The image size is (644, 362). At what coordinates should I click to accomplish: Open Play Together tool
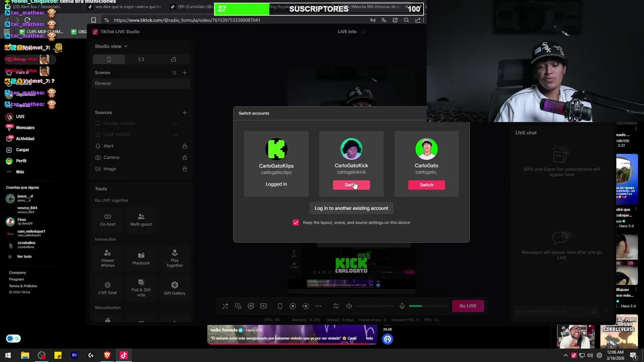tap(175, 258)
